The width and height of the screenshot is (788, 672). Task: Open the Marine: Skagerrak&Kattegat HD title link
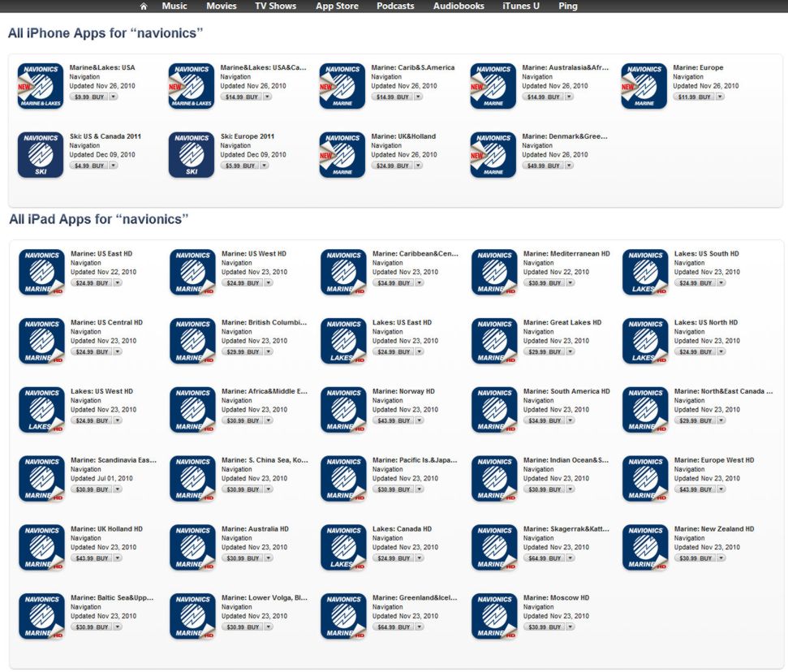(566, 529)
